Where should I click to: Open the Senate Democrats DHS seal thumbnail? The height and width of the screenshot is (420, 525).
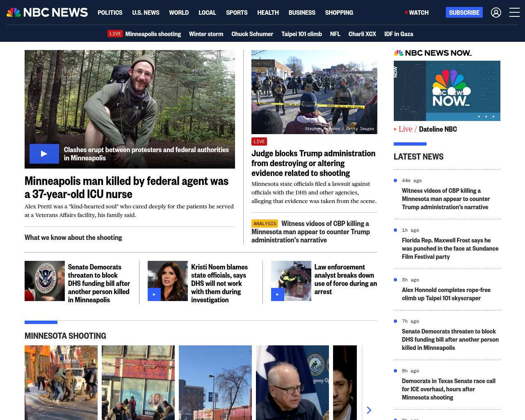(45, 281)
